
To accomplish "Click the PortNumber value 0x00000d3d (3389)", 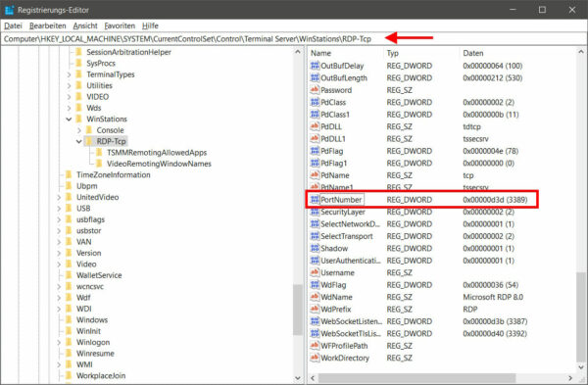I will tap(495, 200).
